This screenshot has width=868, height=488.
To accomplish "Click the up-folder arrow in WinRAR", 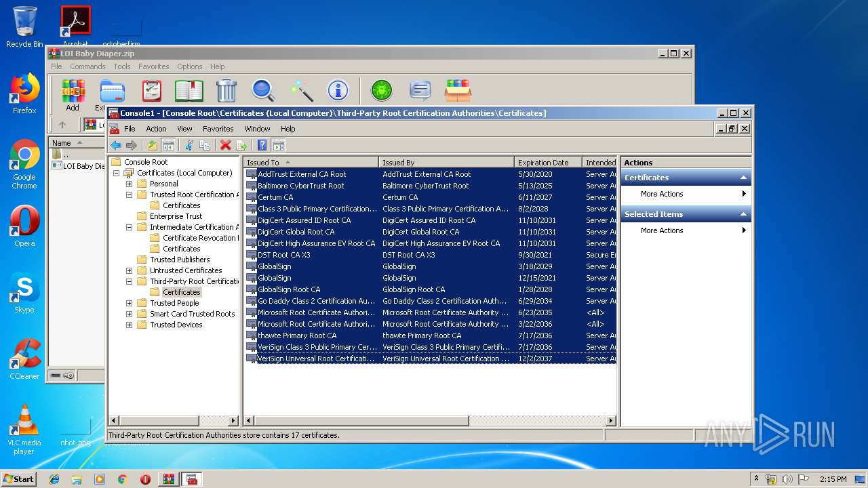I will [x=62, y=125].
